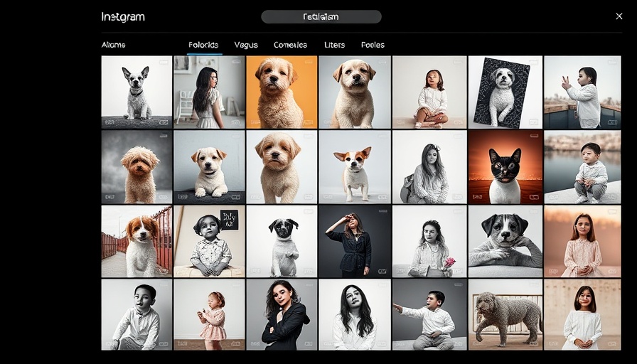Open the photo of woman covering her eyes

click(355, 241)
